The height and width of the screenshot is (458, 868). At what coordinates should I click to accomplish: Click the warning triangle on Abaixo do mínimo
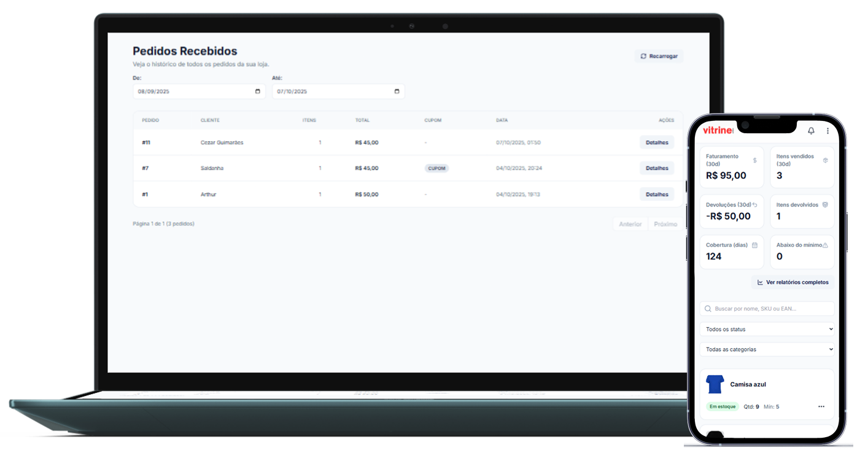pos(825,245)
